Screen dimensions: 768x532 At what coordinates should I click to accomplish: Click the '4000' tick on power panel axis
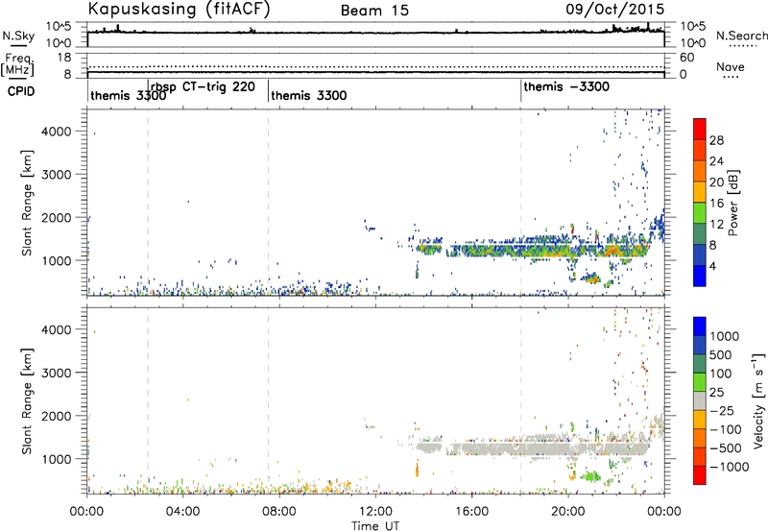[x=57, y=132]
